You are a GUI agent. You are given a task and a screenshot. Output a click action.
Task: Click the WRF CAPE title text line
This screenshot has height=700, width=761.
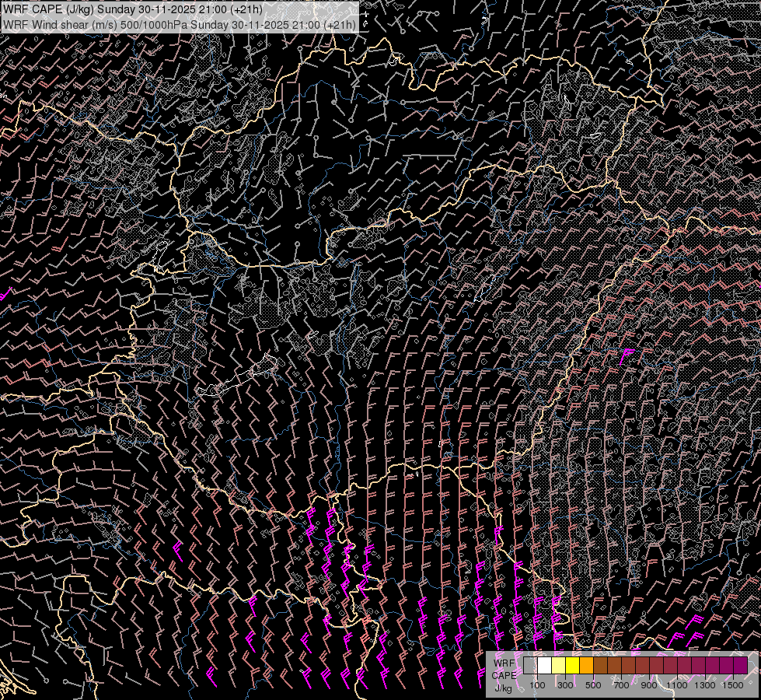pyautogui.click(x=133, y=9)
